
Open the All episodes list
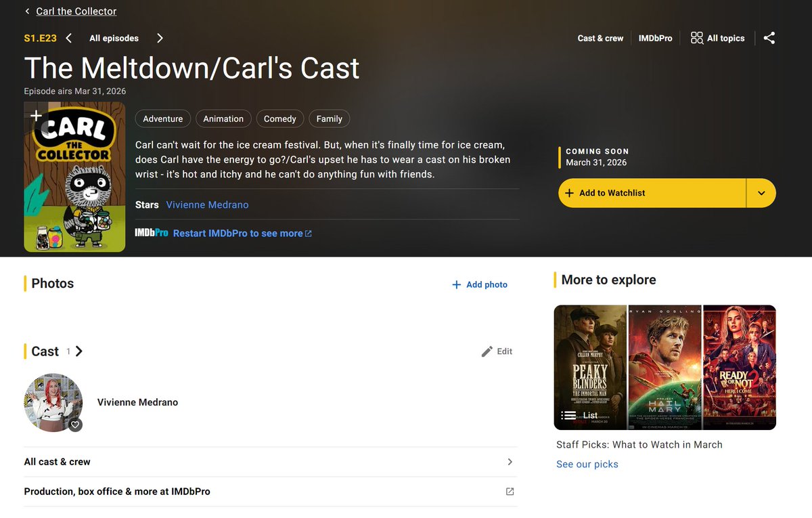(114, 39)
